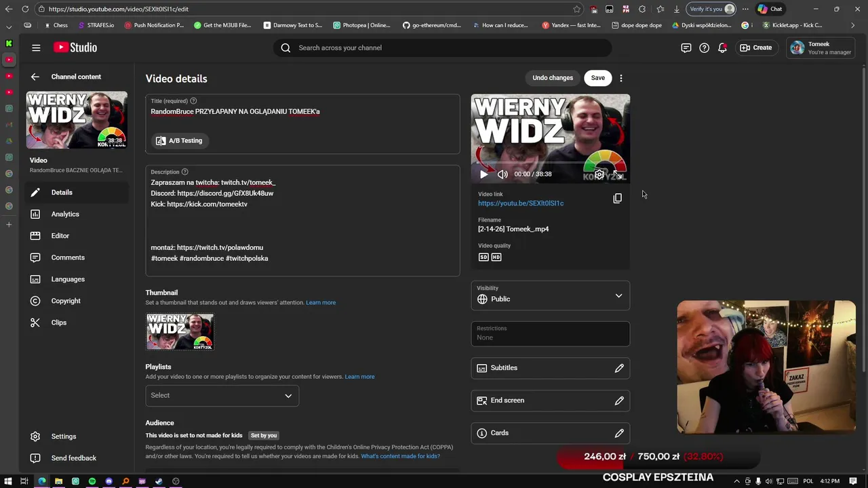Open File Explorer from the taskbar
The height and width of the screenshot is (488, 868).
(x=58, y=481)
